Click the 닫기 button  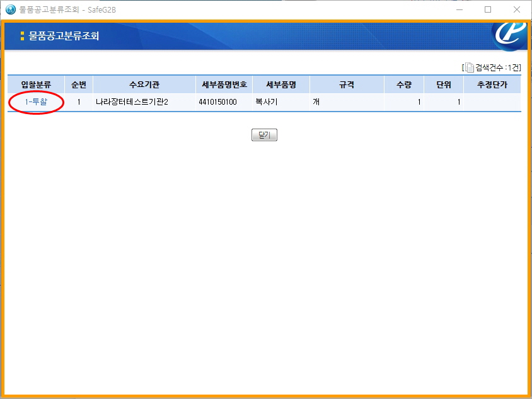pos(264,135)
